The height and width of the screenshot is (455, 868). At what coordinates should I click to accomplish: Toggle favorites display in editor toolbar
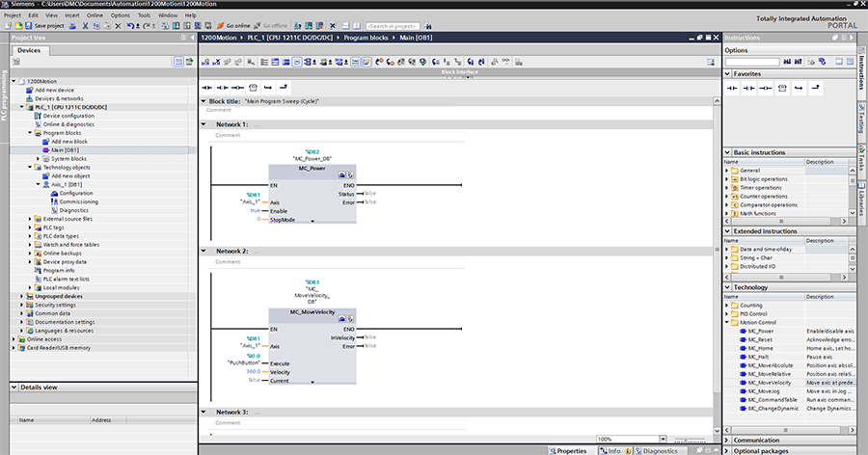pyautogui.click(x=366, y=62)
